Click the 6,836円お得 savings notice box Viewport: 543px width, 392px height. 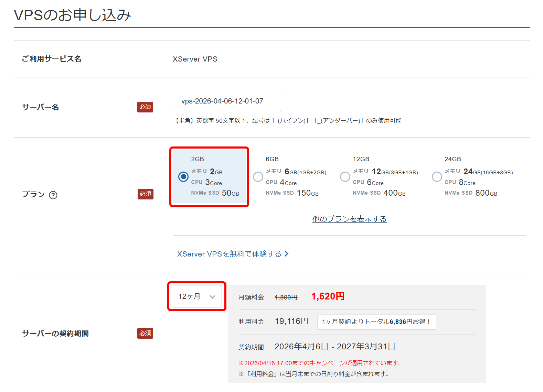tap(376, 322)
